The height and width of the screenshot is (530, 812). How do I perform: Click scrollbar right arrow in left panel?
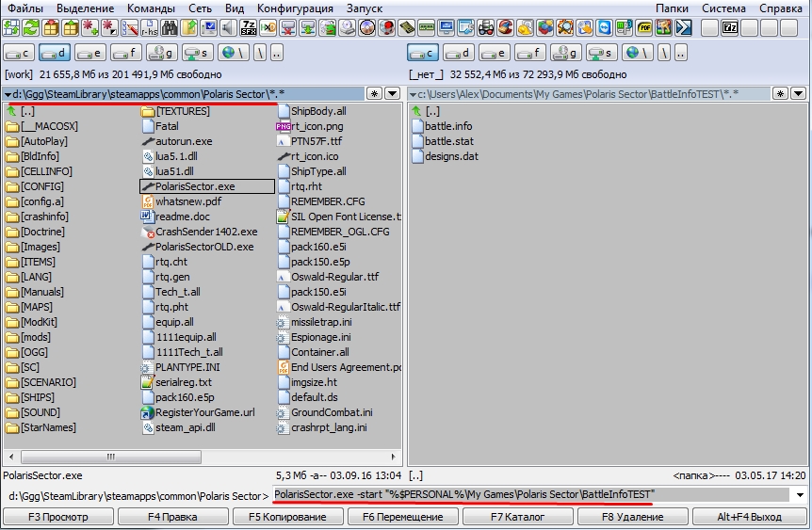393,457
